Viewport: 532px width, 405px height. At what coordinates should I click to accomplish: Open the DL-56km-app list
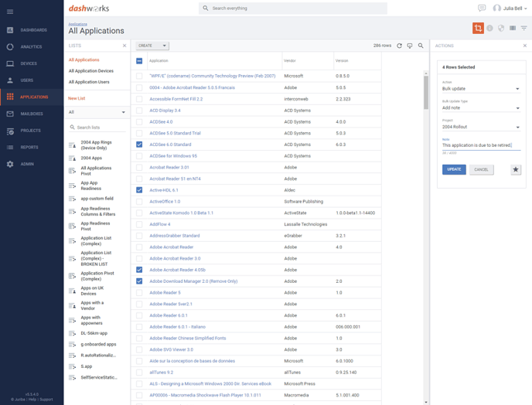point(94,333)
